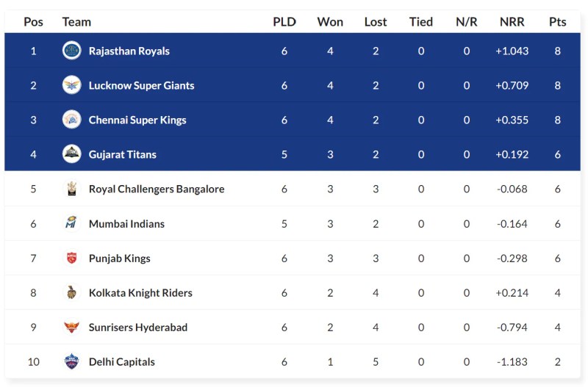Click the Sunrisers Hyderabad team logo
The width and height of the screenshot is (588, 387).
click(71, 327)
